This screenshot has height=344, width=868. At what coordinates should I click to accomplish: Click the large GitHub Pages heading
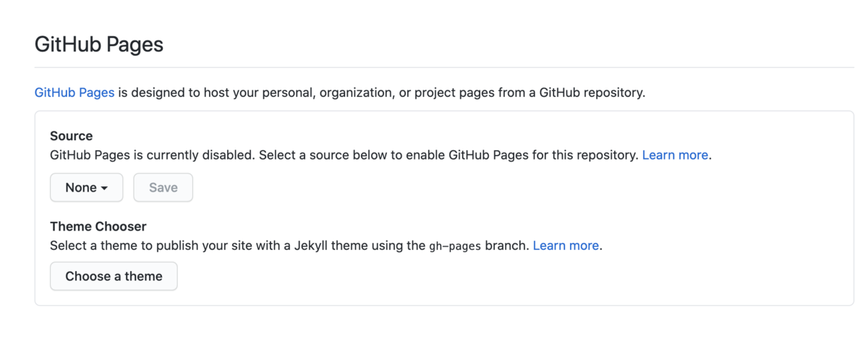99,45
